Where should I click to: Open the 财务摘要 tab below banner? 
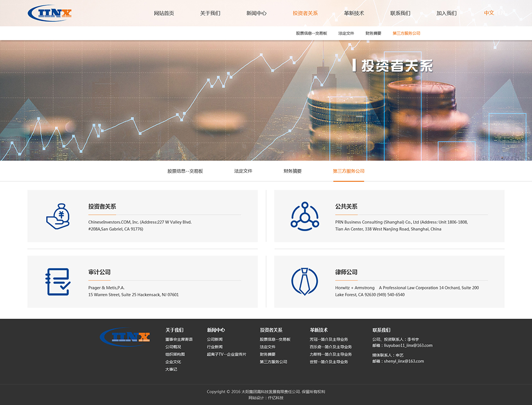[292, 171]
